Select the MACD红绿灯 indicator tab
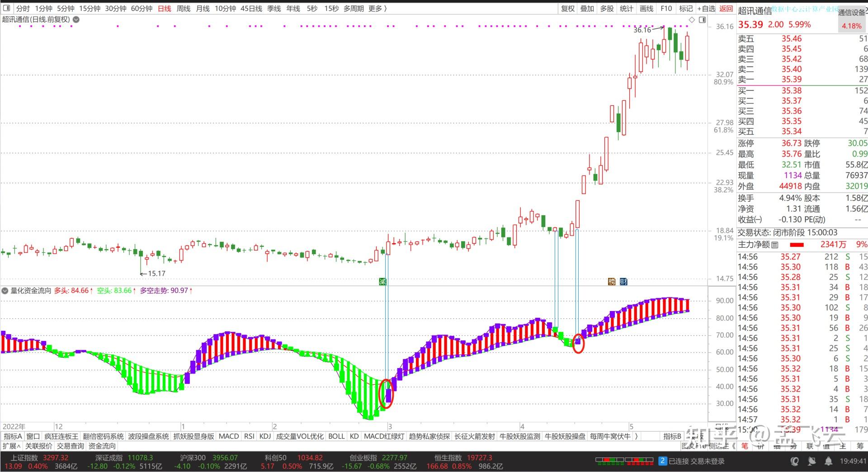 tap(384, 436)
